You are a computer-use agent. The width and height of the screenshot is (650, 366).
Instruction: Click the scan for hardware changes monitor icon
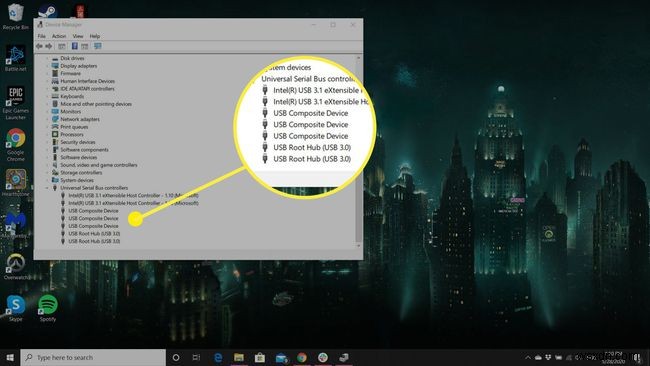97,46
